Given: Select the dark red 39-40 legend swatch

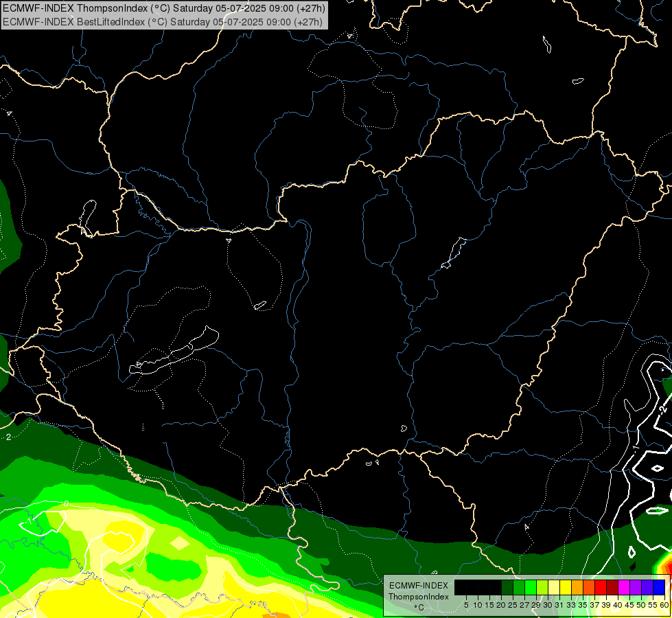Looking at the screenshot, I should click(612, 587).
